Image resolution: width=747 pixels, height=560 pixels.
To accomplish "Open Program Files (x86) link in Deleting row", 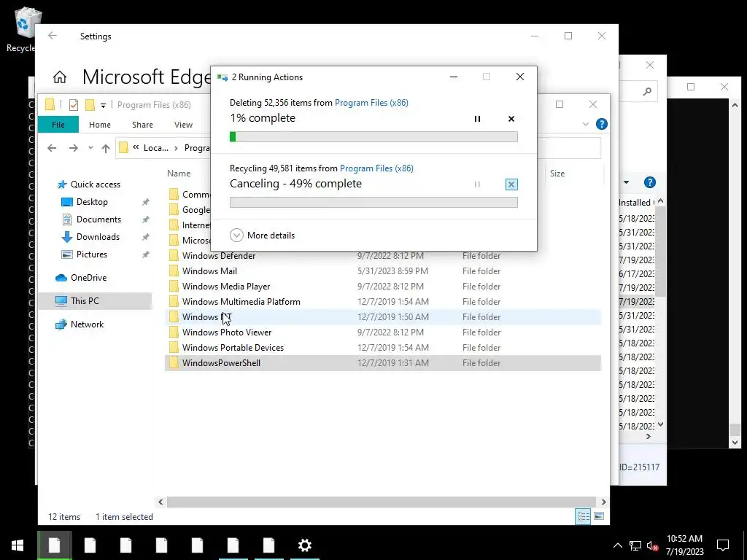I will (x=371, y=103).
